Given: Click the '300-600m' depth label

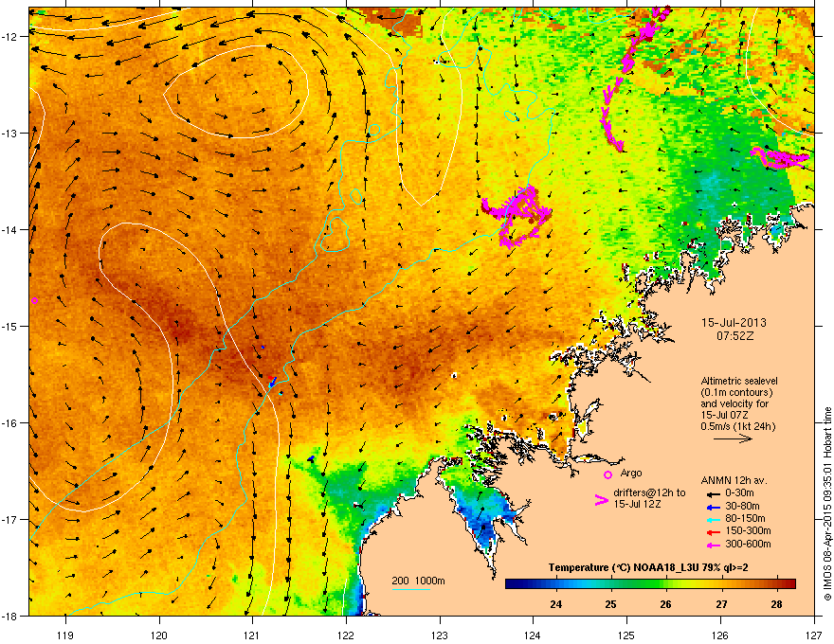Looking at the screenshot, I should [749, 544].
